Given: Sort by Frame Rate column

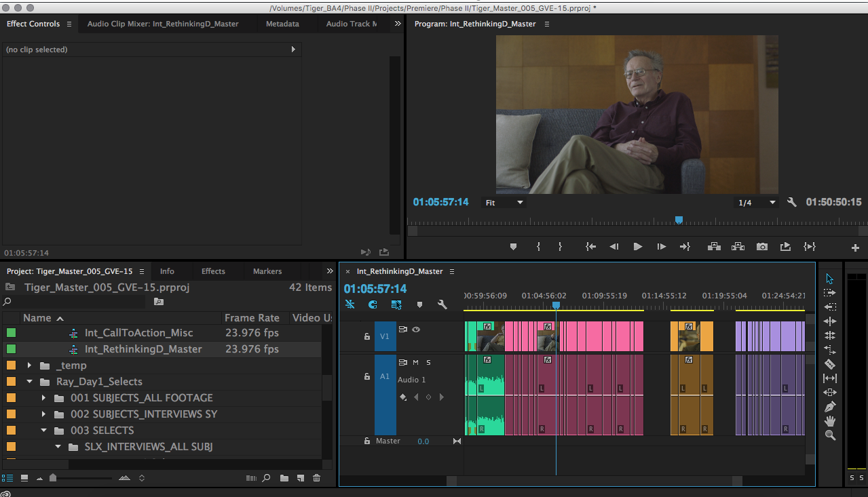Looking at the screenshot, I should coord(252,317).
